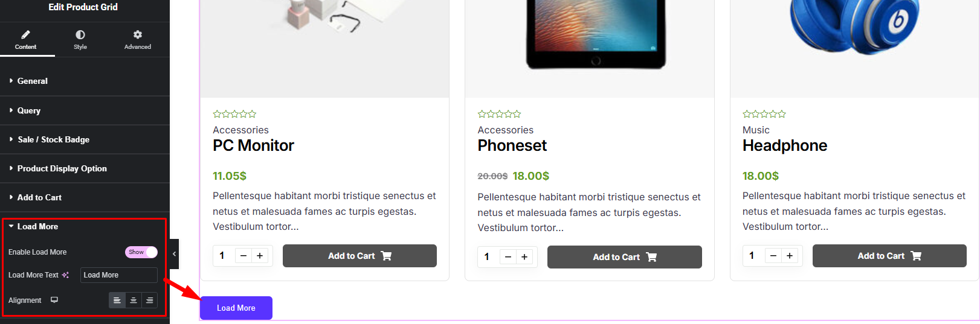Open the Advanced tab
The height and width of the screenshot is (324, 980).
(138, 39)
